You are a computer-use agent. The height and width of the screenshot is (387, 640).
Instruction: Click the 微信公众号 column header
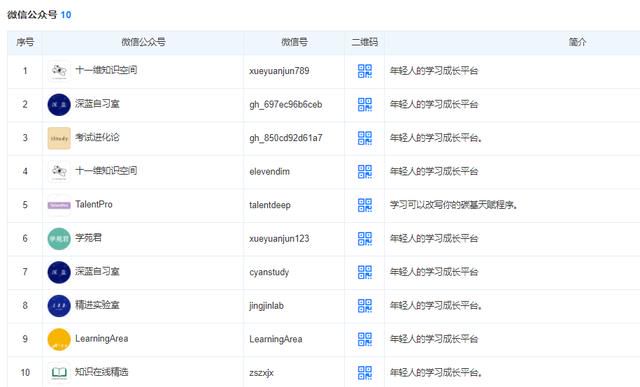143,42
